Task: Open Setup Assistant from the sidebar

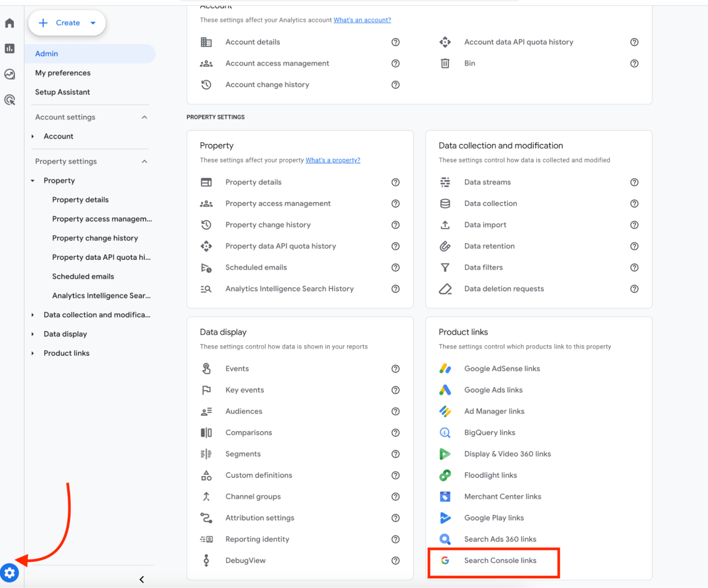Action: [x=62, y=92]
